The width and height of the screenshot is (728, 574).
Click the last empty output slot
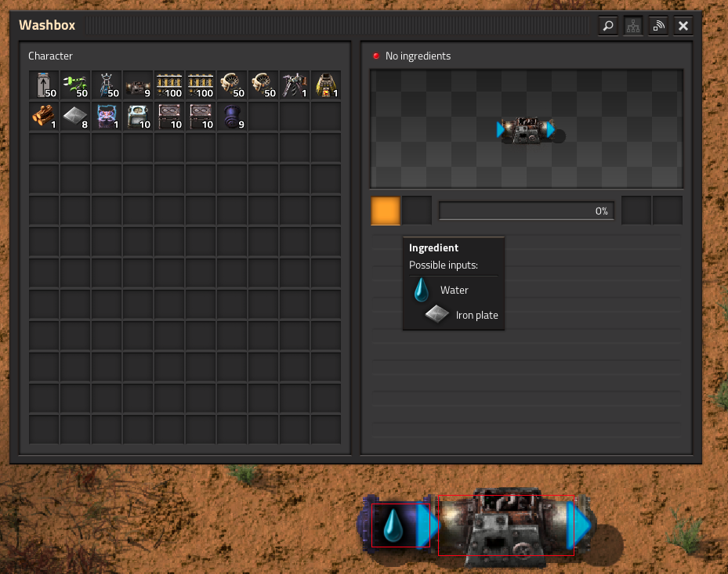point(667,211)
